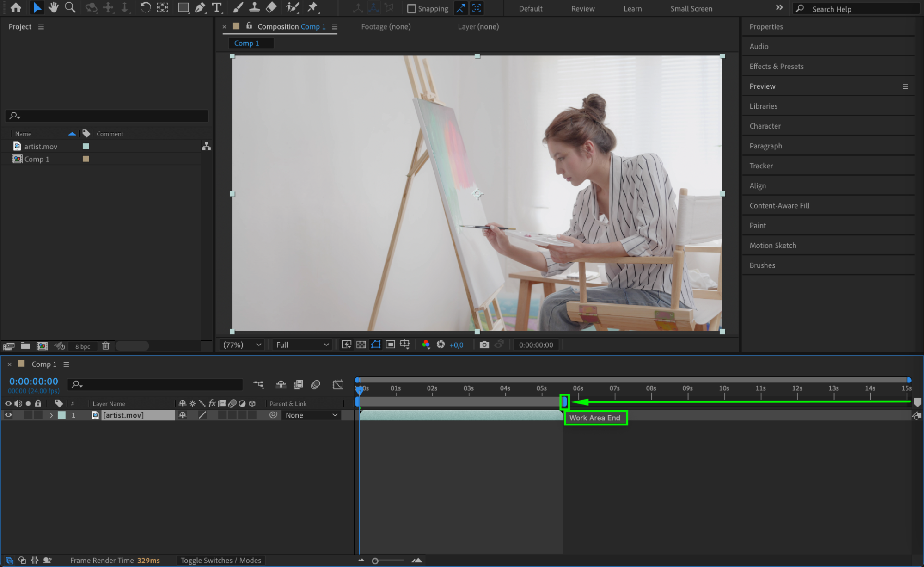Screen dimensions: 924x567
Task: Click the project flowchart view icon
Action: tap(206, 146)
